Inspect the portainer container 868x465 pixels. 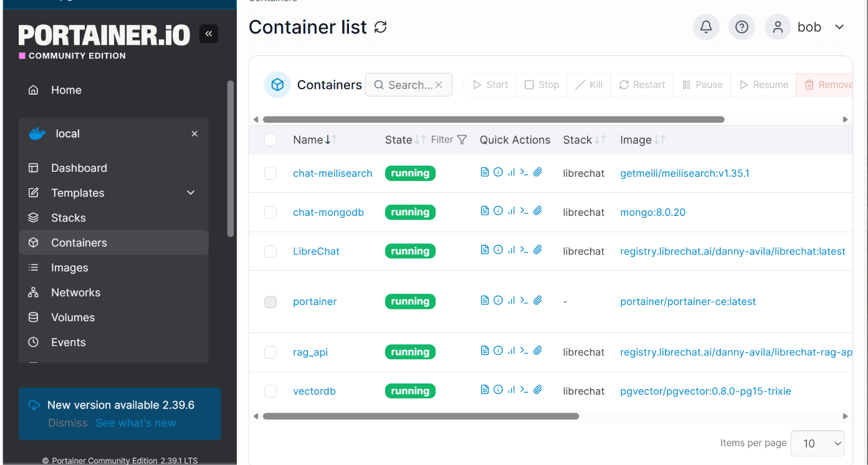[498, 301]
